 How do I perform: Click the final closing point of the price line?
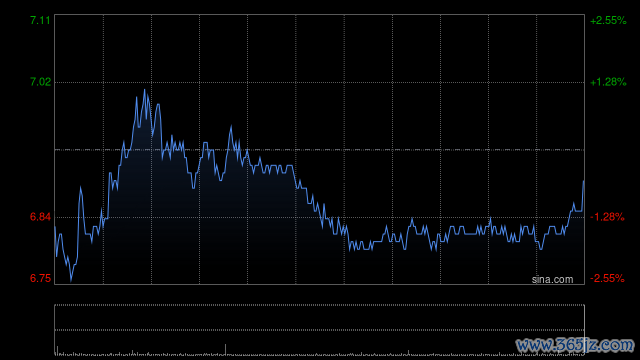(x=584, y=181)
